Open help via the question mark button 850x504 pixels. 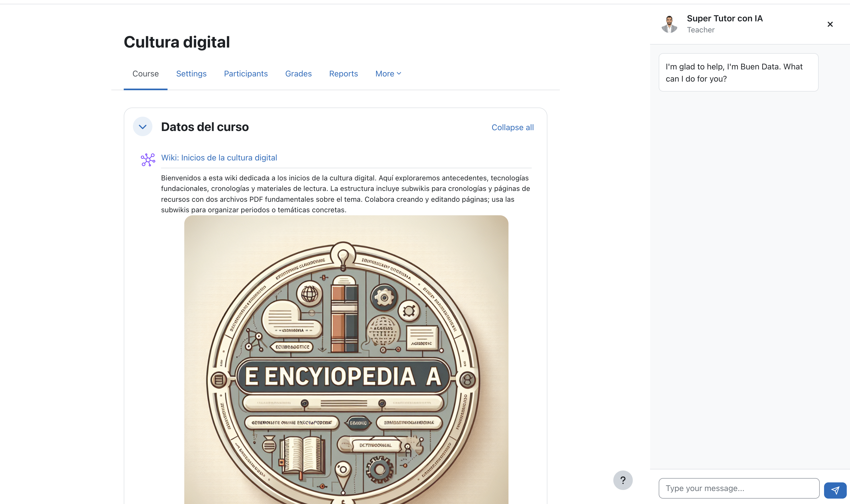[x=623, y=480]
